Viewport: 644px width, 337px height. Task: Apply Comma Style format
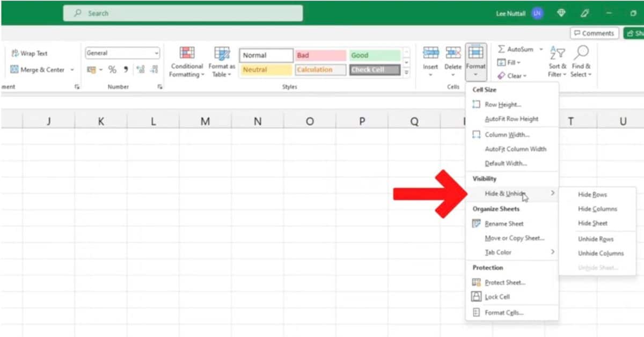(x=126, y=70)
